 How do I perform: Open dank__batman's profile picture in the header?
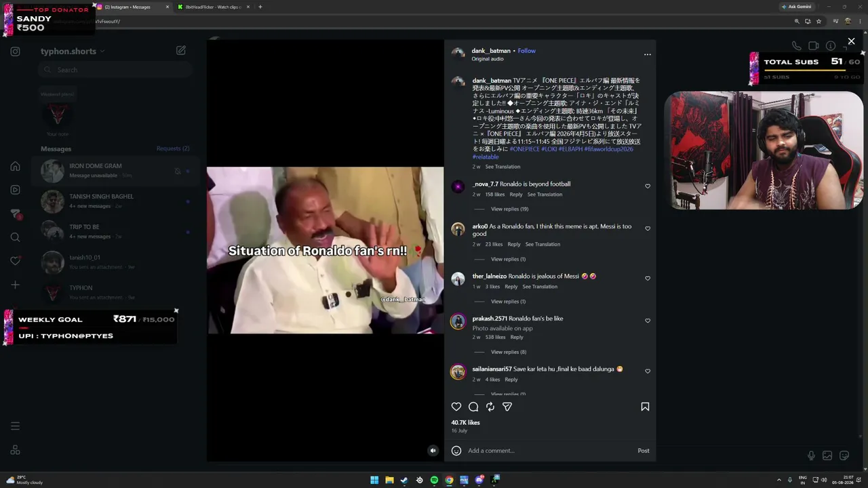pos(458,54)
